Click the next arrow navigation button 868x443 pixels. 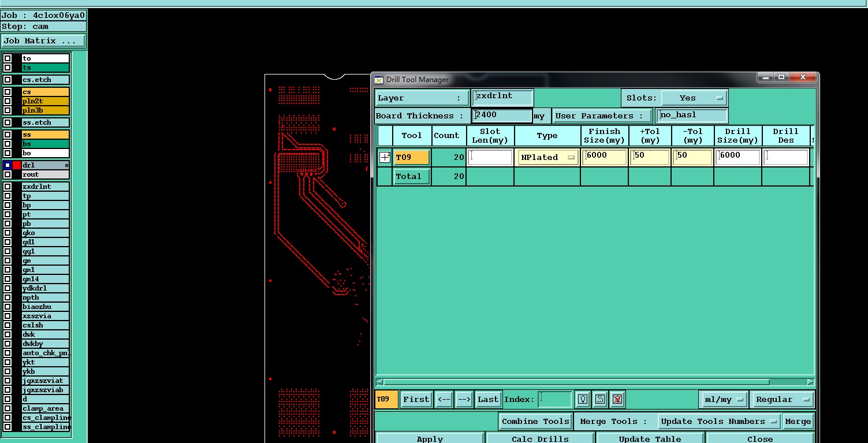point(464,399)
